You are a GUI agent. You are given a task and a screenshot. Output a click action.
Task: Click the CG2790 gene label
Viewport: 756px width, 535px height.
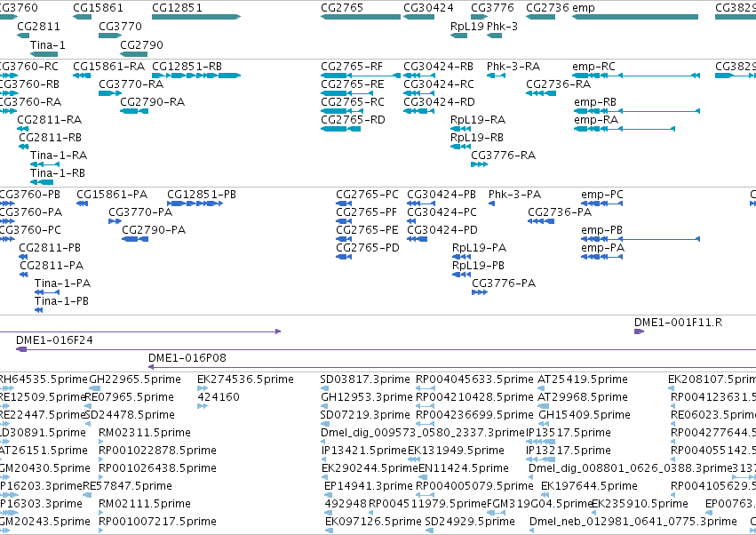coord(141,44)
